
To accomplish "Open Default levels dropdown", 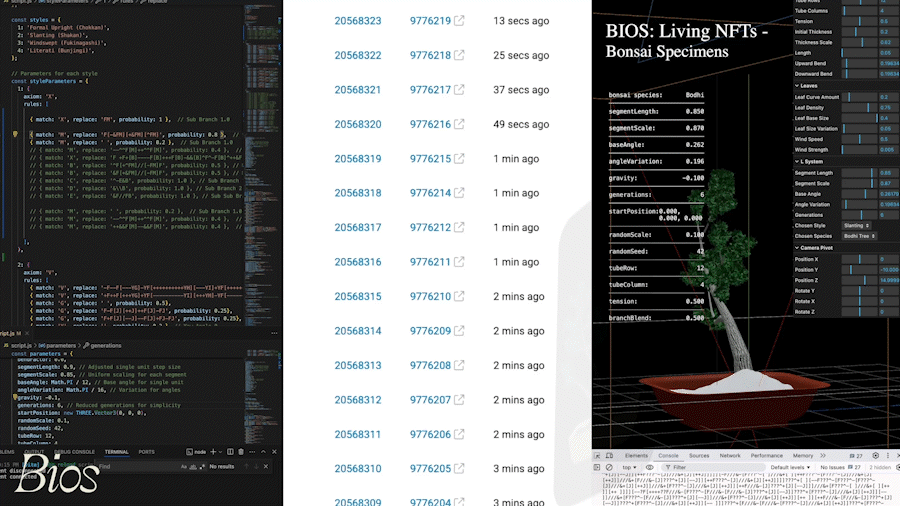I will (790, 468).
